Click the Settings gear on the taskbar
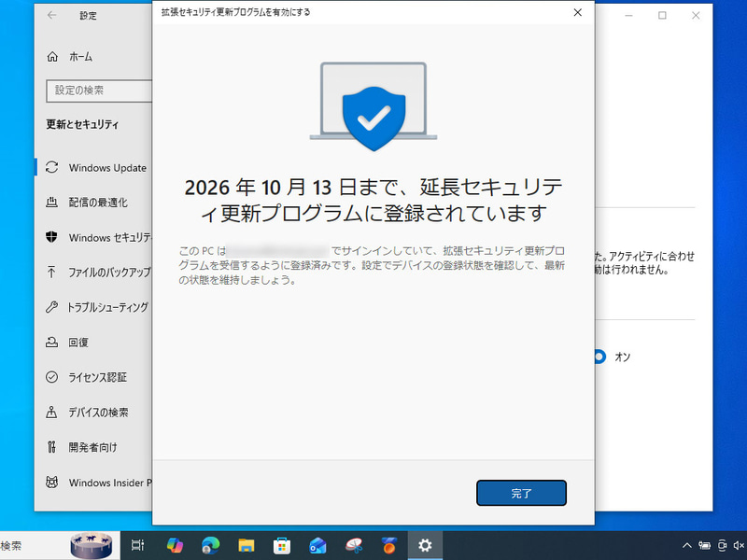This screenshot has width=747, height=560. pyautogui.click(x=425, y=545)
